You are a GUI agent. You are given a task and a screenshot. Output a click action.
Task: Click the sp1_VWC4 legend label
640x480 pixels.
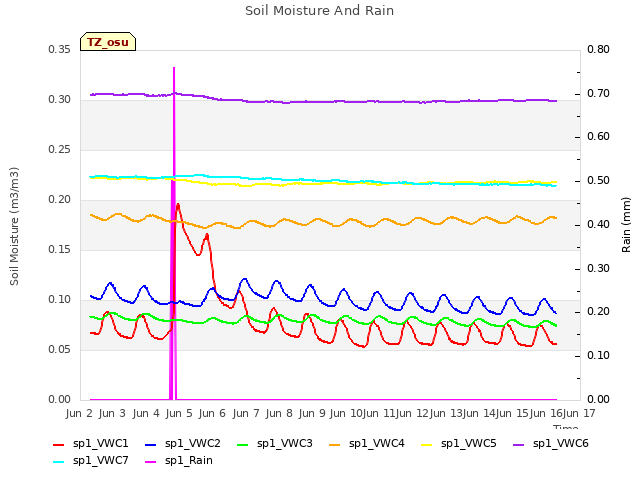point(376,443)
